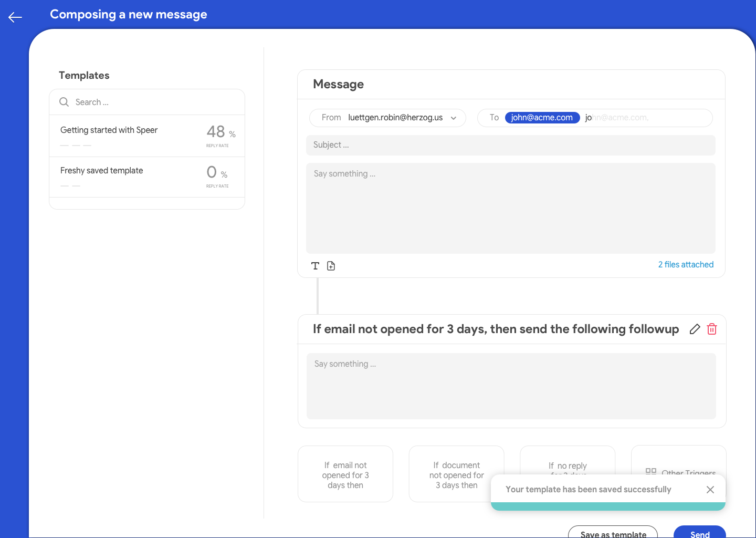Edit the followup trigger with pencil icon

[695, 329]
